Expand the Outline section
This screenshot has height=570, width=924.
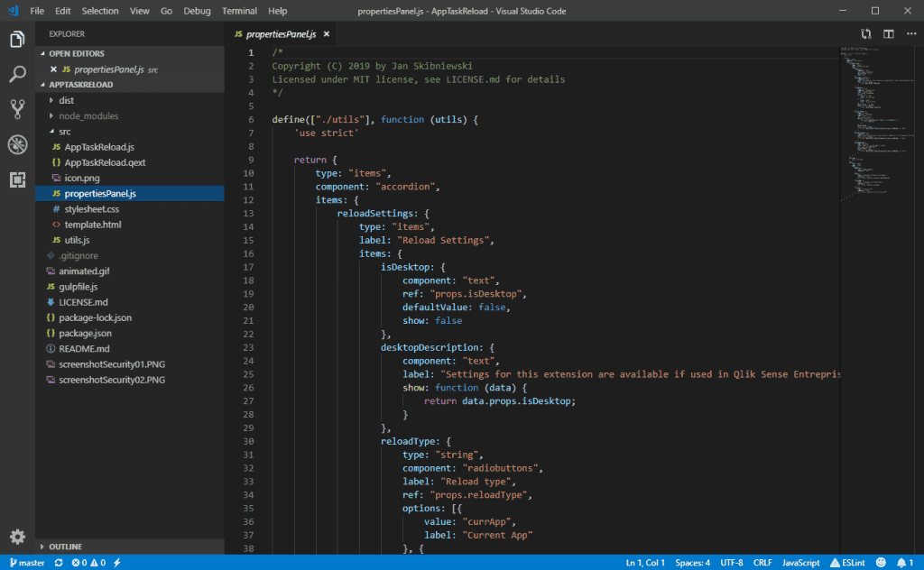(x=65, y=547)
